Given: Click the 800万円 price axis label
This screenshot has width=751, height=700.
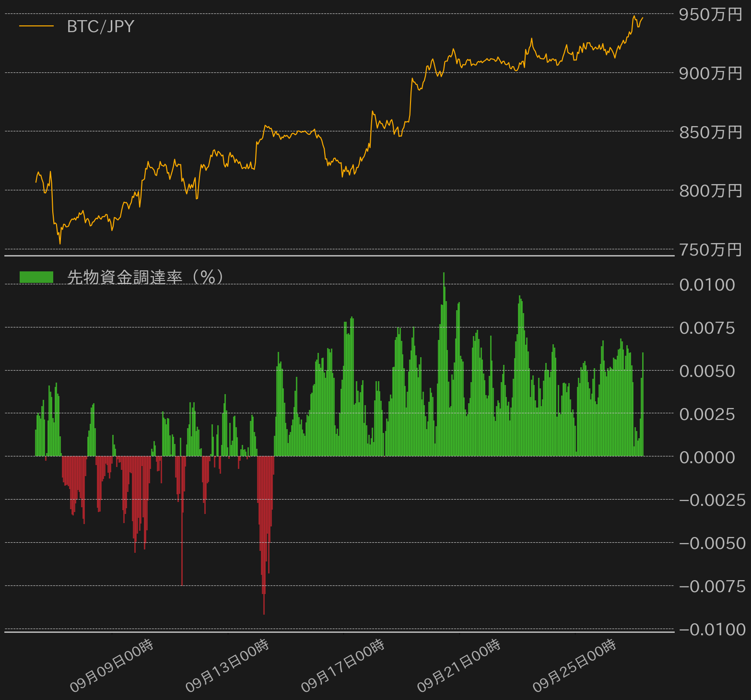Looking at the screenshot, I should click(711, 191).
